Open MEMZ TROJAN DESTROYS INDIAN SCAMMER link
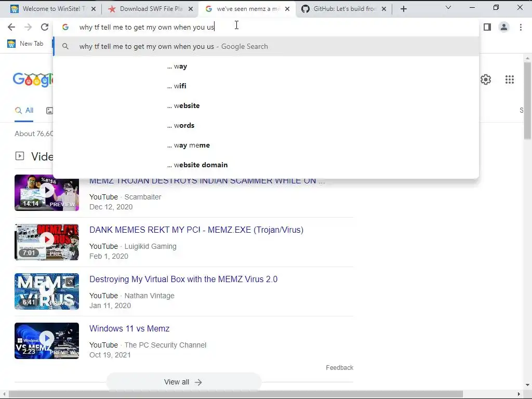532x399 pixels. [207, 181]
